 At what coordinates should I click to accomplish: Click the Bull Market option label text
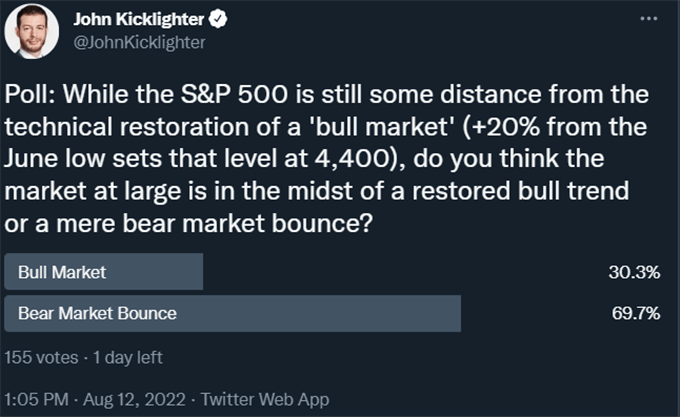(x=62, y=272)
